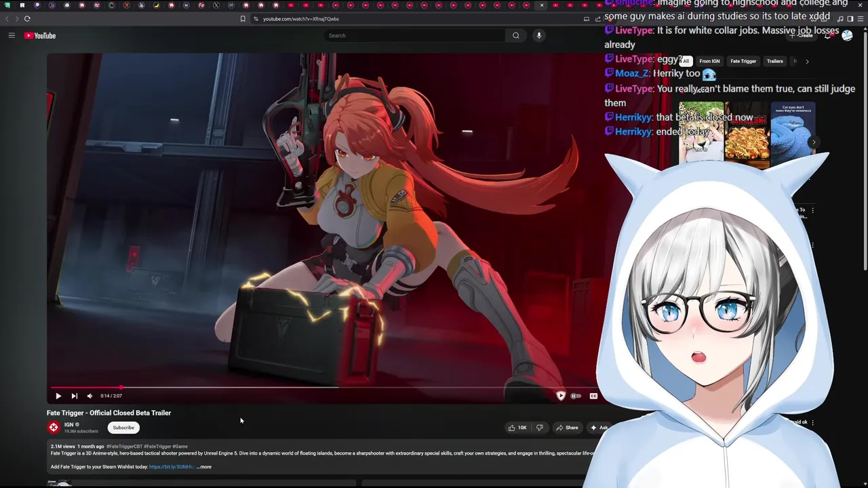
Task: Open the Ask button
Action: 598,428
